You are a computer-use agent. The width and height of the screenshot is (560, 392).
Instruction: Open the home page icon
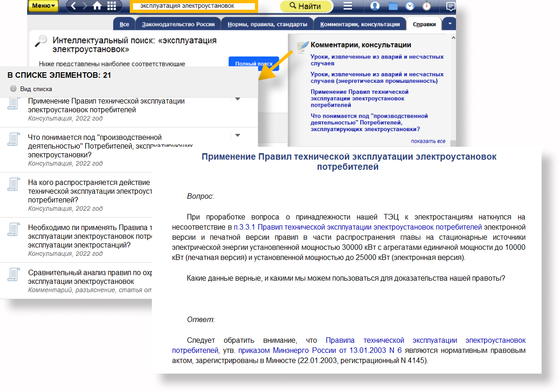pos(97,6)
